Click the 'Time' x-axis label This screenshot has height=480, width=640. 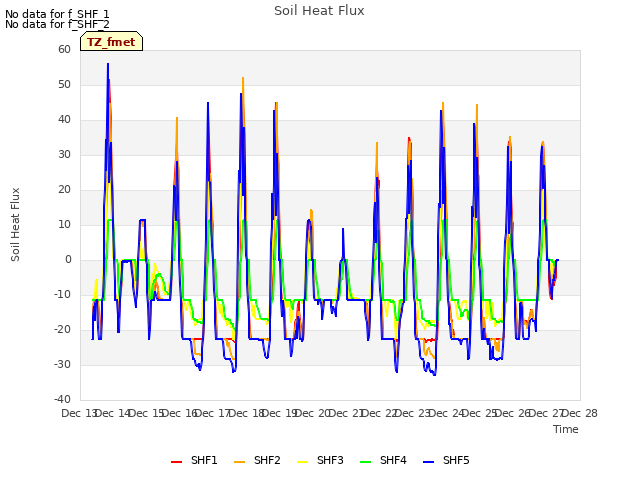point(566,429)
